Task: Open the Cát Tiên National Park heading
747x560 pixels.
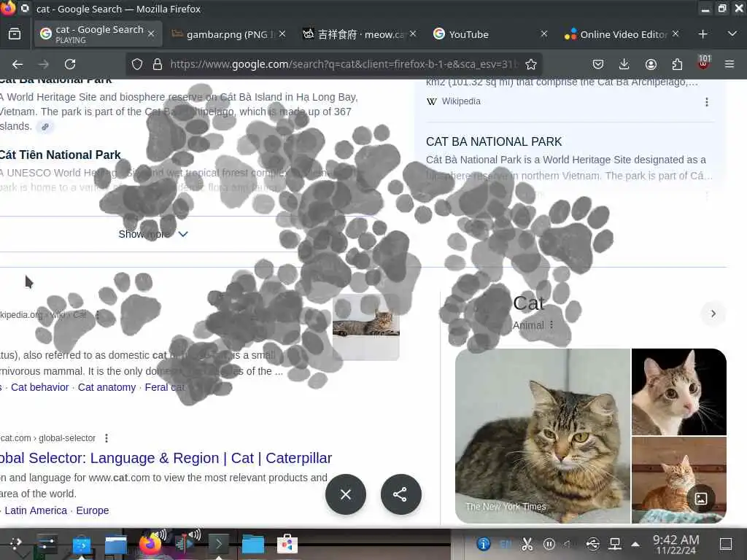Action: 60,155
